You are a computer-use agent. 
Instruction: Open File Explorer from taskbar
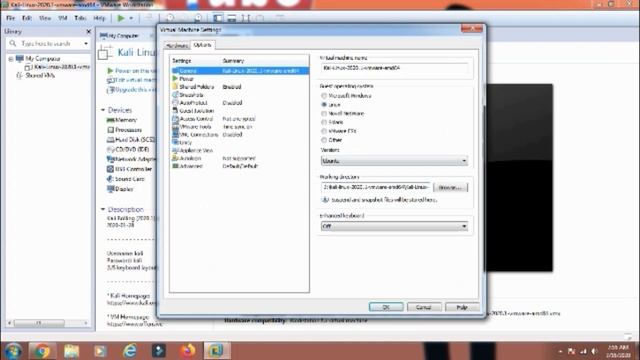tap(71, 351)
